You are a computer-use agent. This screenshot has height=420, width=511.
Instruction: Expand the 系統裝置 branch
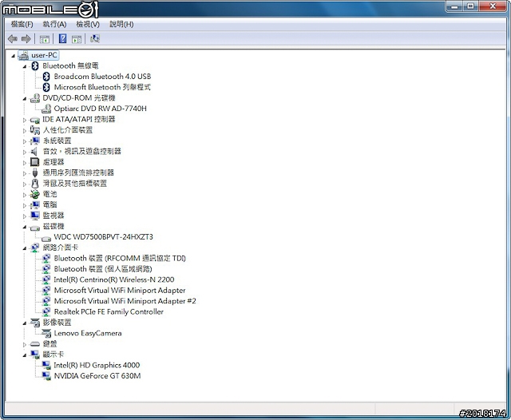[x=25, y=141]
